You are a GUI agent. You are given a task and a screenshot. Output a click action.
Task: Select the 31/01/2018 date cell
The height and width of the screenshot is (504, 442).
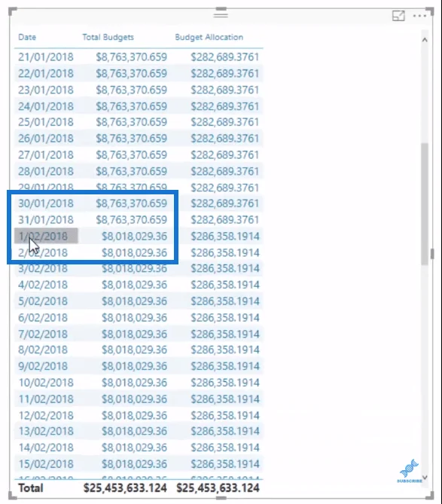(46, 220)
